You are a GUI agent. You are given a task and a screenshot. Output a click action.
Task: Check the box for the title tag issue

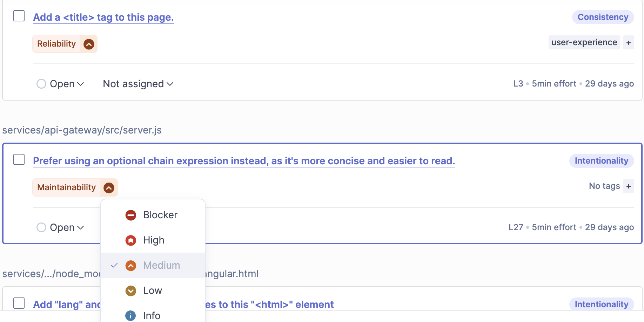(x=19, y=16)
